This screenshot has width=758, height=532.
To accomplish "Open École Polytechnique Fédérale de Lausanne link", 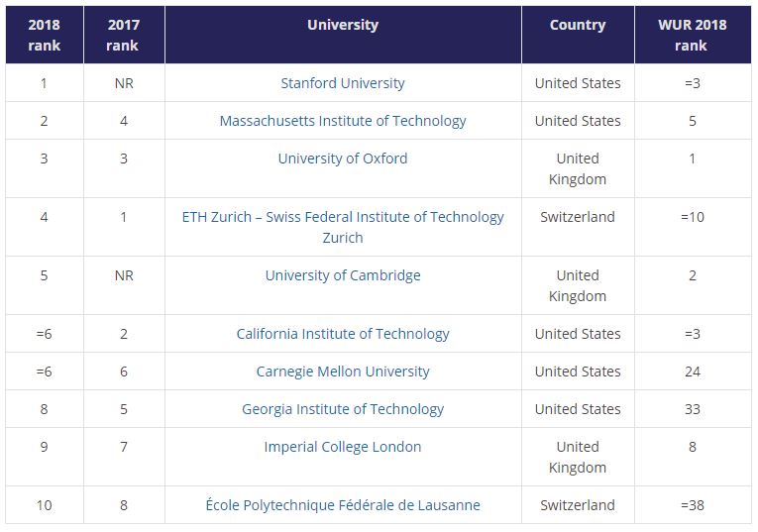I will [343, 505].
